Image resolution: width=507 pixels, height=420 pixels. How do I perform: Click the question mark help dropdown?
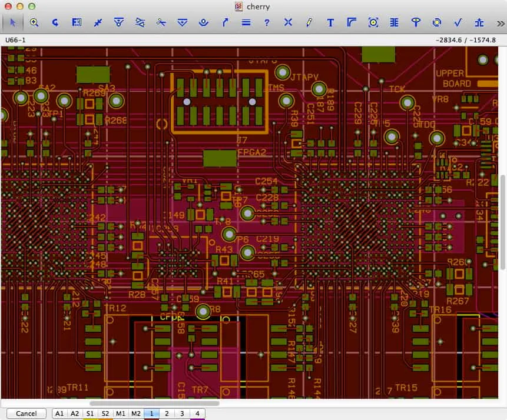(267, 22)
